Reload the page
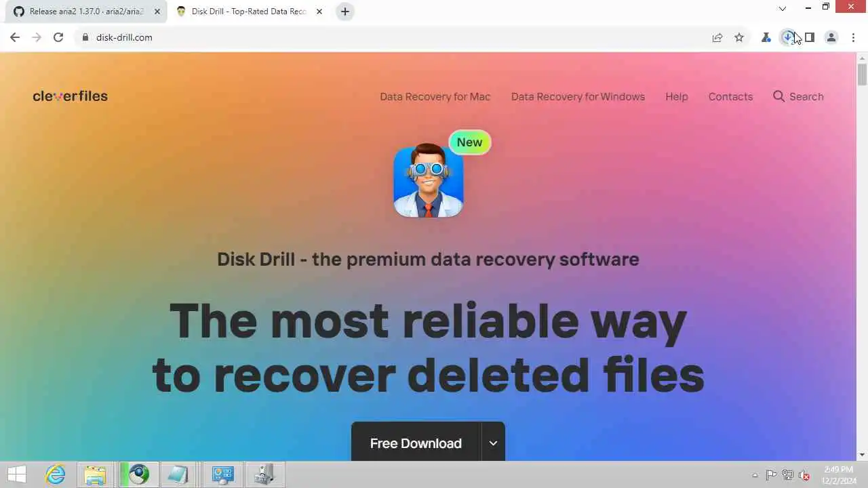Viewport: 868px width, 488px height. click(58, 37)
